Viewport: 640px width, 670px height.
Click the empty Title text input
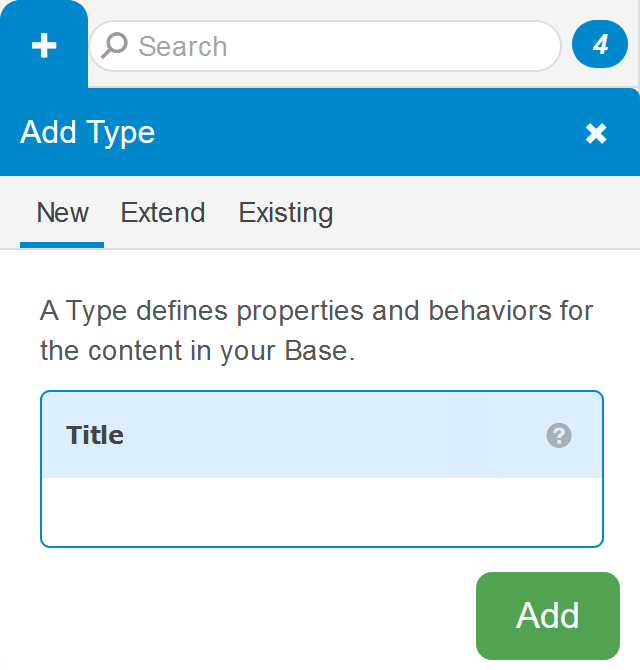322,512
